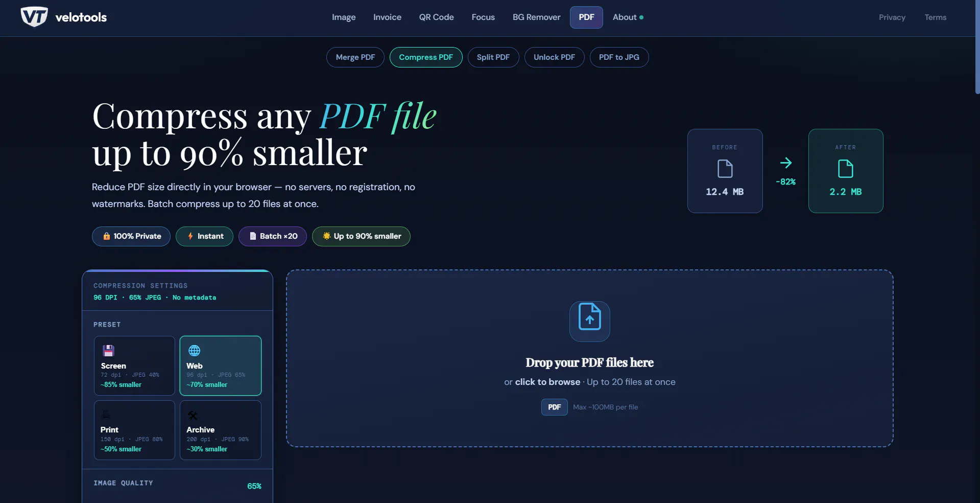Screen dimensions: 980x503
Task: Click the page vertical scrollbar
Action: point(977,47)
